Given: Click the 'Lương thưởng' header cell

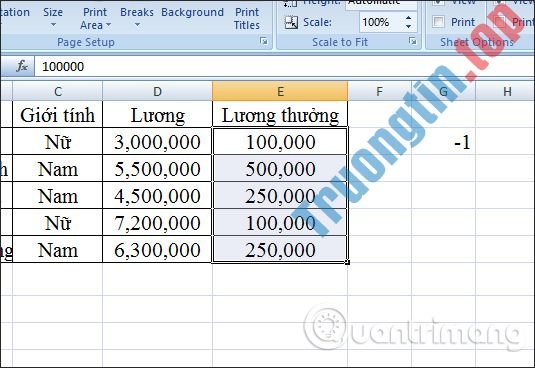Looking at the screenshot, I should [280, 115].
